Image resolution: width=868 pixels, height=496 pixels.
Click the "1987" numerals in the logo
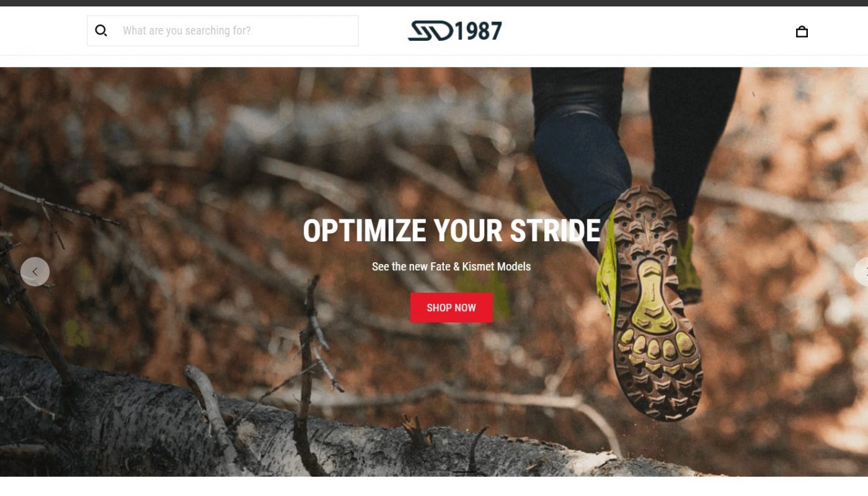click(479, 31)
